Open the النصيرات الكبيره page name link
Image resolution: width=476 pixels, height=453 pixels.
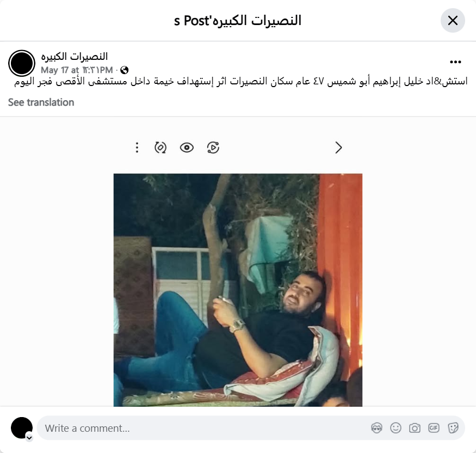[75, 57]
